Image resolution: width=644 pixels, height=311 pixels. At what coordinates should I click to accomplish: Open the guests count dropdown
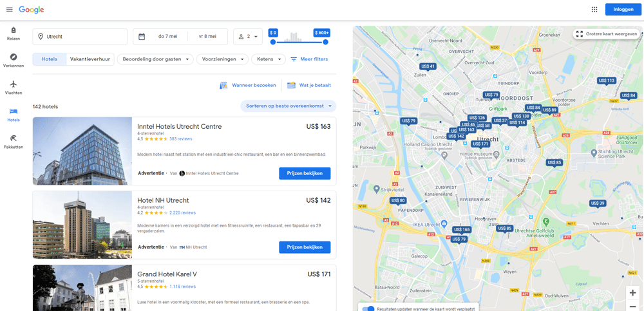click(248, 37)
